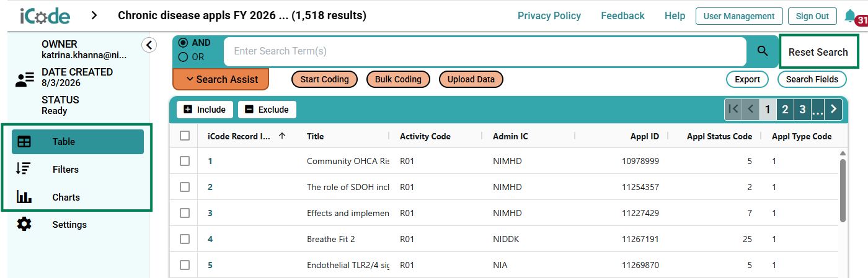868x278 pixels.
Task: Open the Privacy Policy link
Action: point(549,16)
